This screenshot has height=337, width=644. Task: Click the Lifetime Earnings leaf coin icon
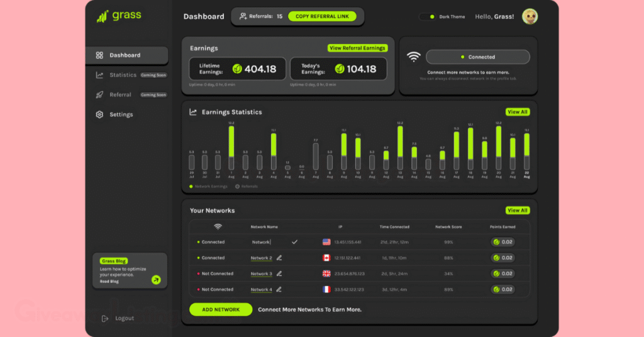coord(237,69)
